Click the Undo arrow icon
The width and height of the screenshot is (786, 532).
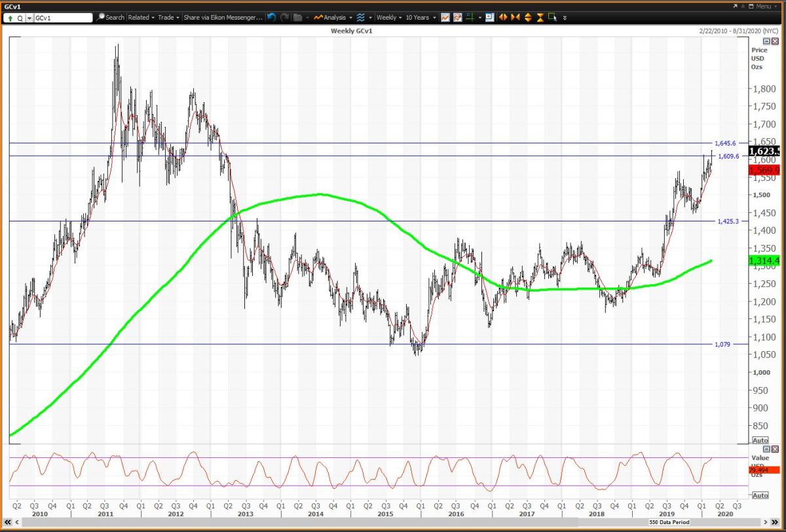[x=271, y=18]
